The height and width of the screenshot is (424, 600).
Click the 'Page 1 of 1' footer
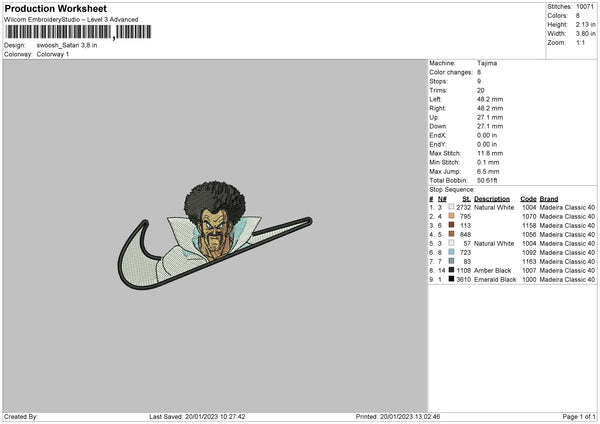[x=579, y=416]
